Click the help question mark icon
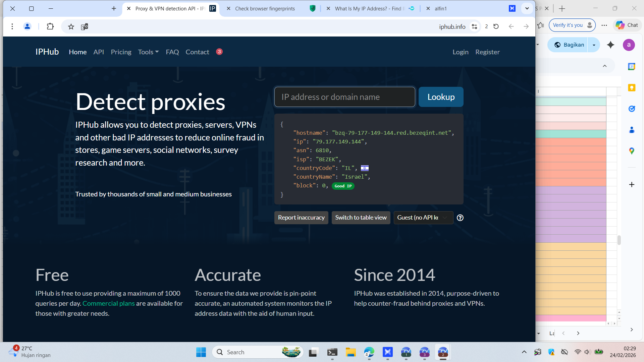644x362 pixels. click(460, 218)
